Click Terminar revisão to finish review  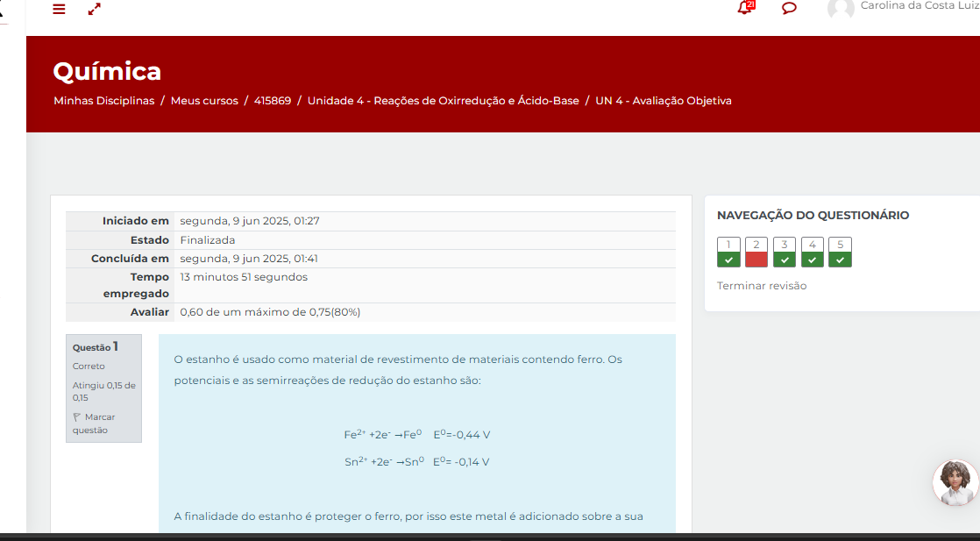coord(762,286)
